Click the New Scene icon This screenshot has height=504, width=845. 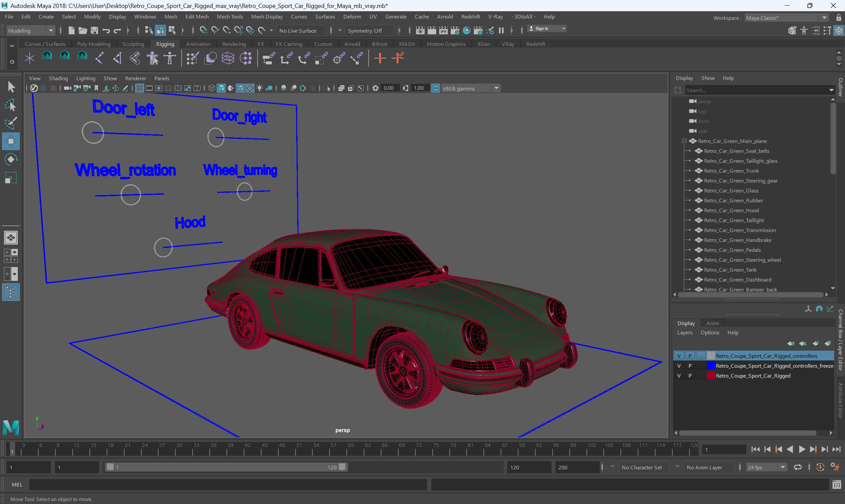[71, 31]
